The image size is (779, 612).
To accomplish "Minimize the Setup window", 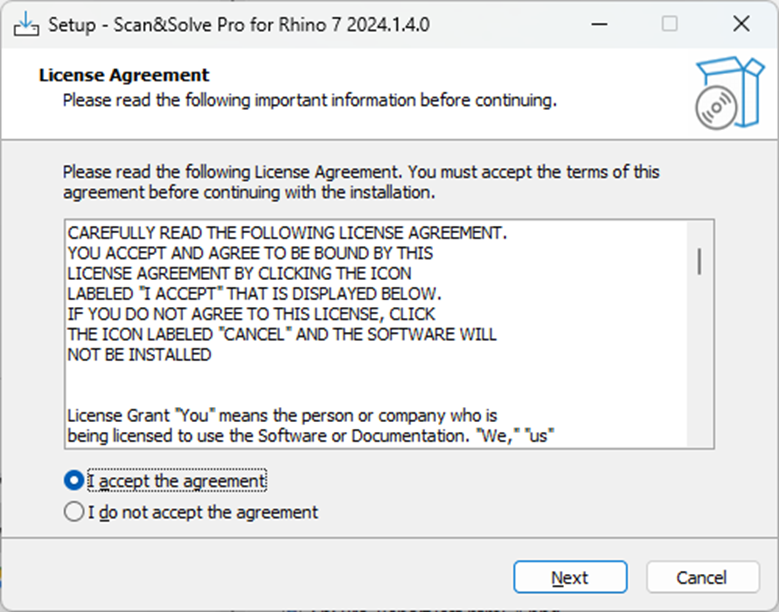I will [599, 24].
